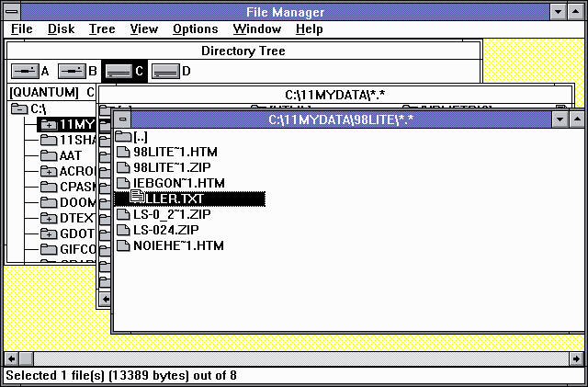588x387 pixels.
Task: Expand the 11MY folder in tree
Action: (x=49, y=124)
